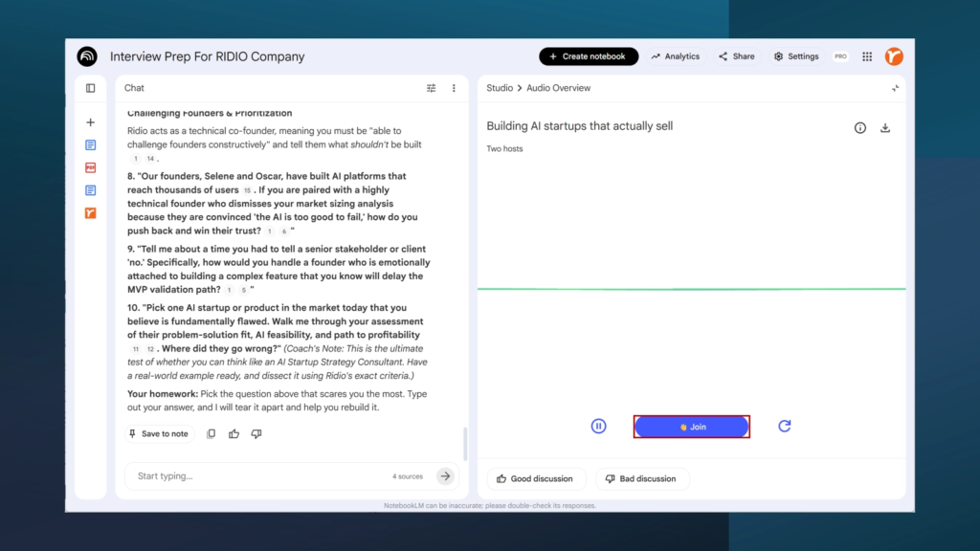980x551 pixels.
Task: Open chat configuration sliders icon
Action: click(x=431, y=88)
